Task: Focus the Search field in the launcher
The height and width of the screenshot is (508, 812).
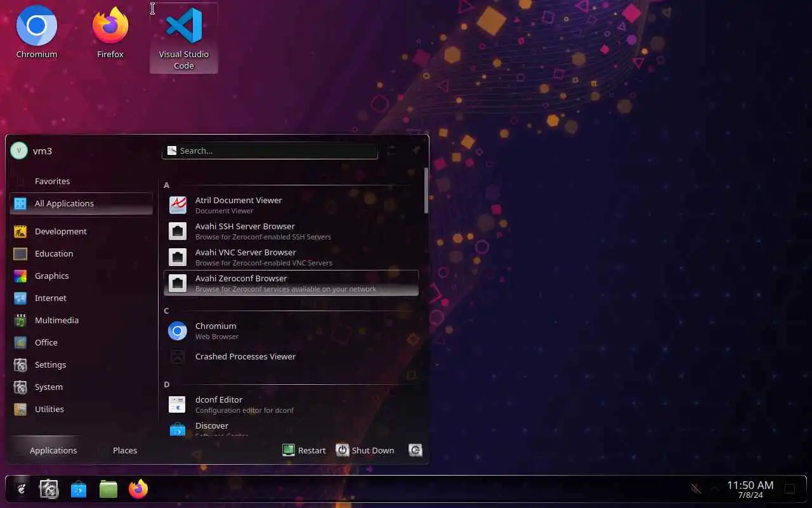Action: coord(270,150)
